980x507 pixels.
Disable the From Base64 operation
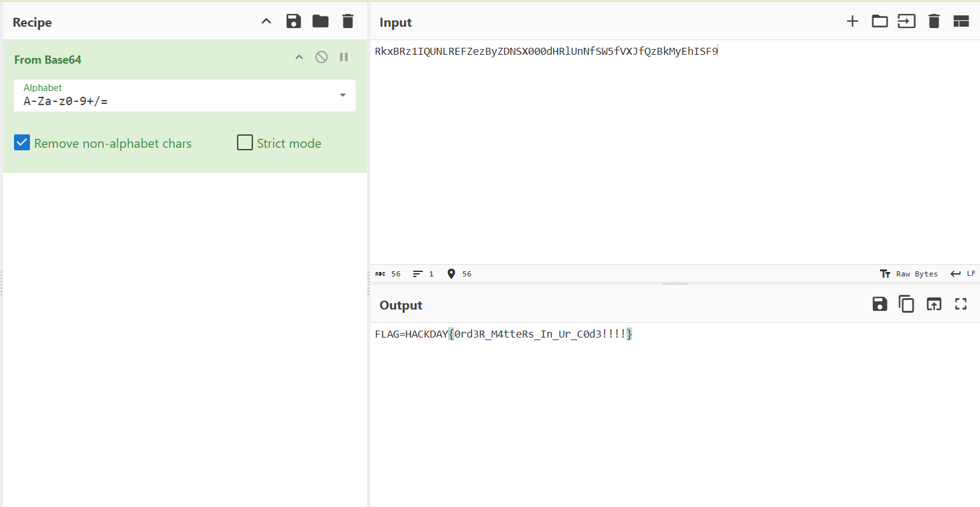tap(322, 57)
